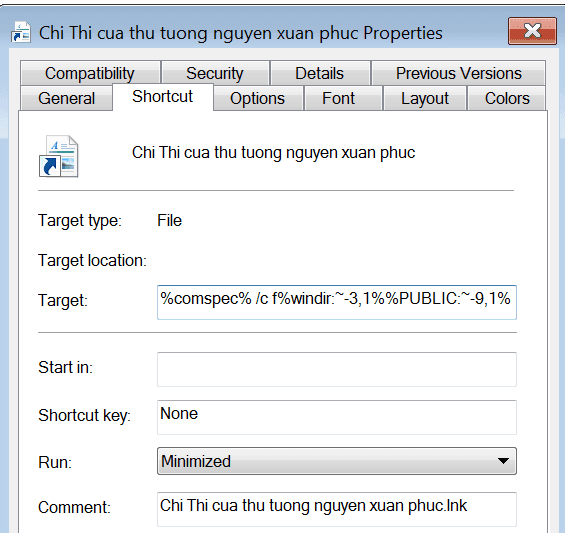Switch to the Compatibility tab
The image size is (565, 533).
90,73
